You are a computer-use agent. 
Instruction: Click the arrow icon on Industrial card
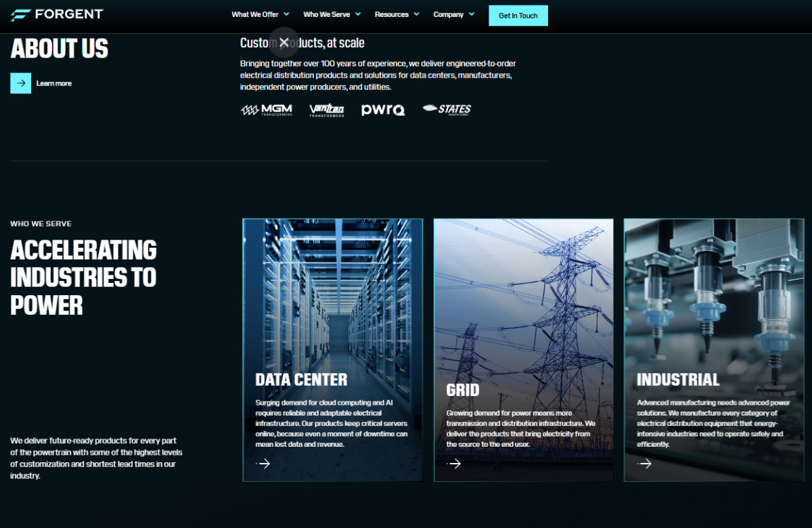645,464
